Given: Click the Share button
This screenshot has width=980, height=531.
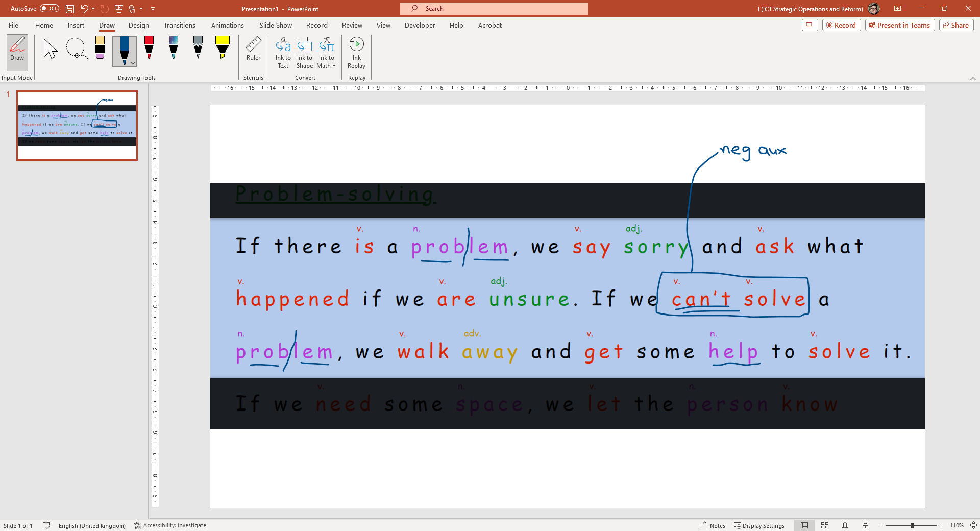Looking at the screenshot, I should point(956,25).
